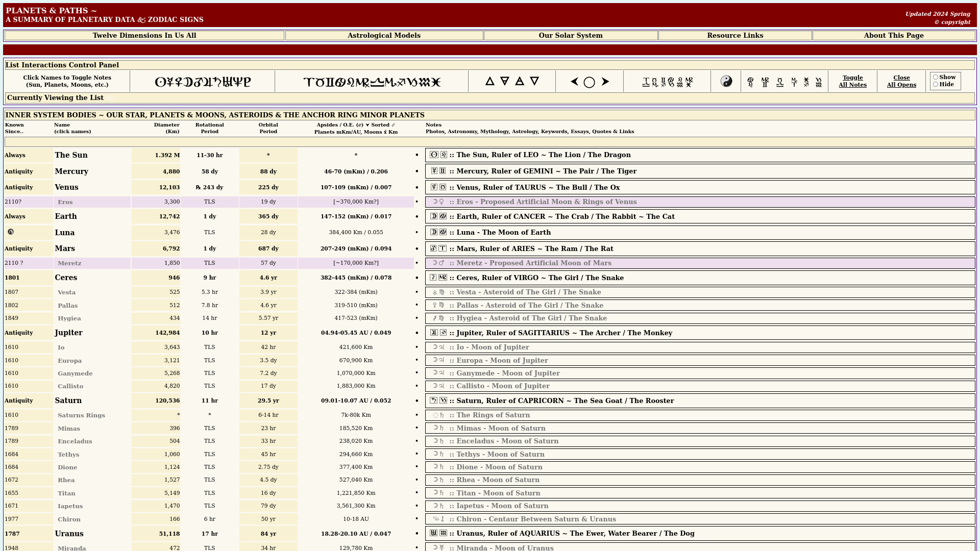Expand the Saturn, Ruler of CAPRICORN notes row
The image size is (980, 551).
point(561,401)
